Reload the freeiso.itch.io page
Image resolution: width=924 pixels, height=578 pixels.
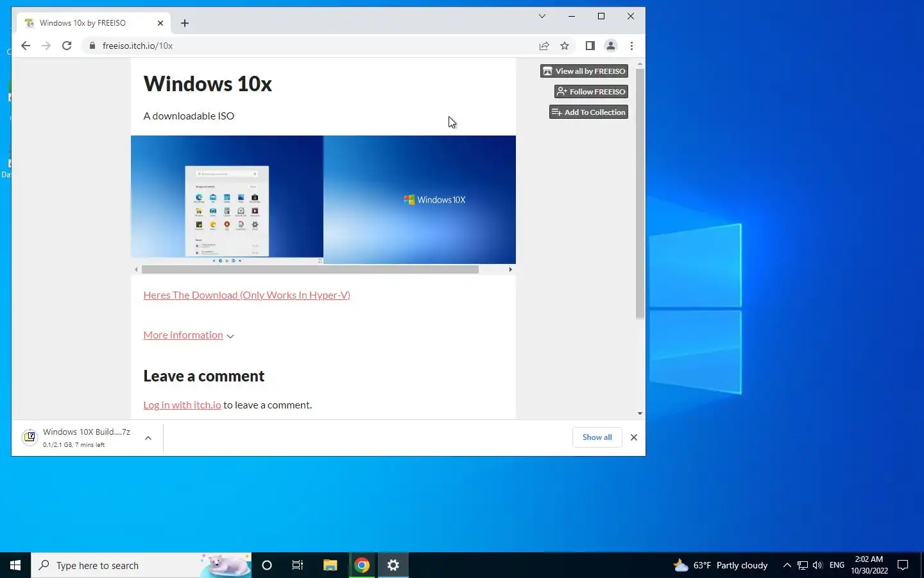[x=67, y=46]
